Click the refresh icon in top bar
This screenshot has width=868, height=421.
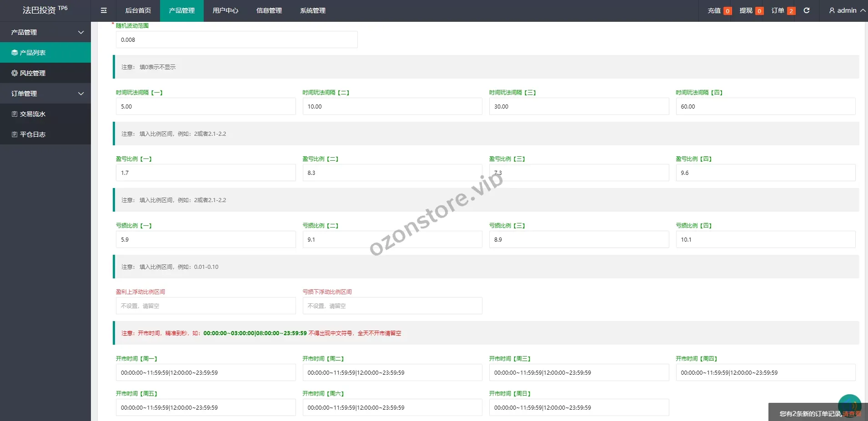click(807, 10)
